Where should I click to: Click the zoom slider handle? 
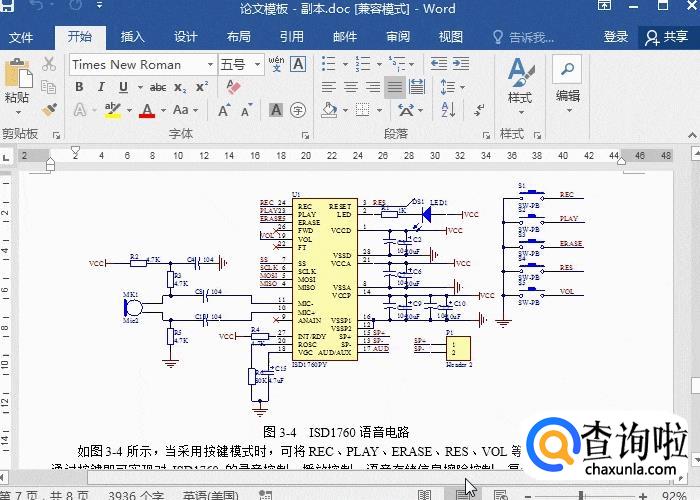point(581,495)
